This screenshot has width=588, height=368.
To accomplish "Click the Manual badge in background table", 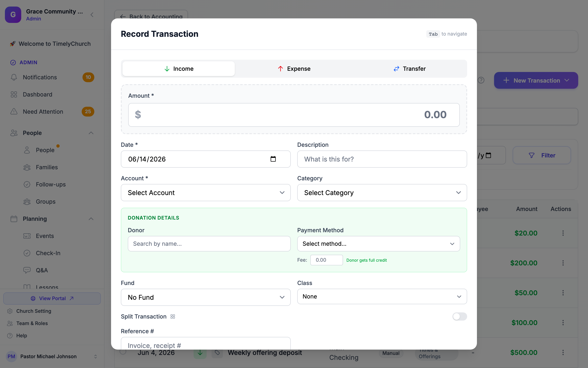I will (x=391, y=353).
